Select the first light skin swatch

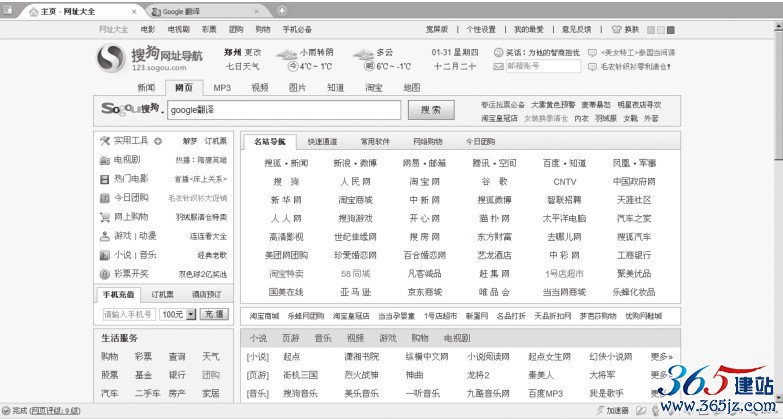point(651,30)
